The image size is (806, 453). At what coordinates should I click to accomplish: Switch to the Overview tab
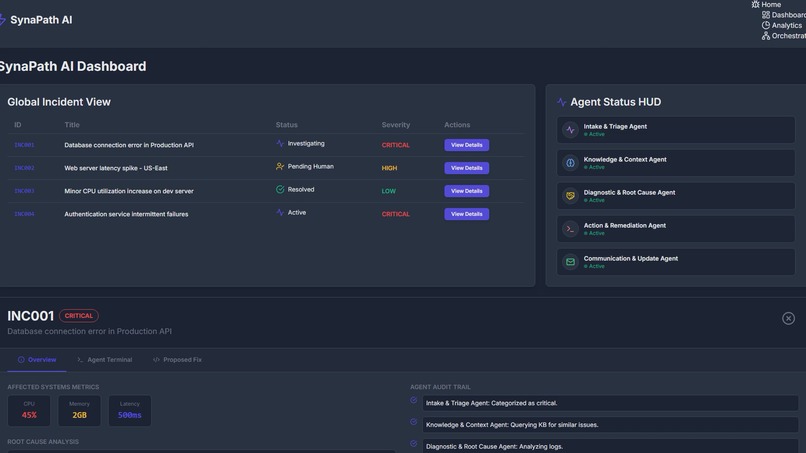click(37, 360)
